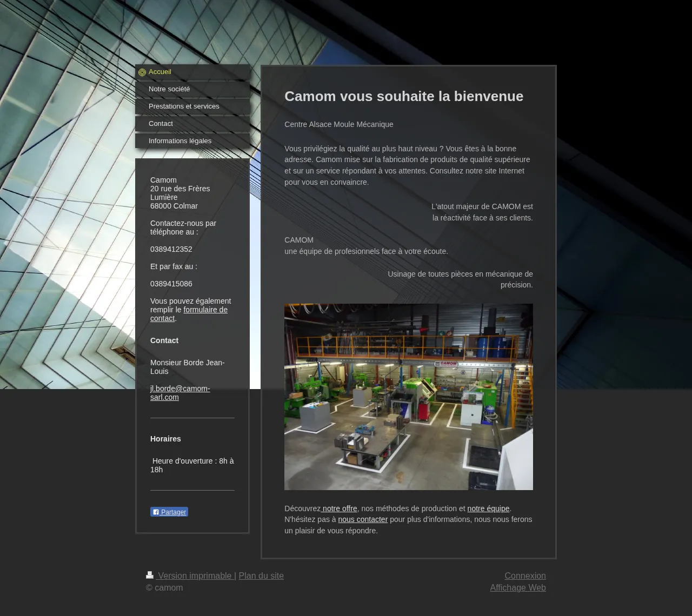This screenshot has height=616, width=692.
Task: Click the printer icon in the footer
Action: (x=150, y=575)
